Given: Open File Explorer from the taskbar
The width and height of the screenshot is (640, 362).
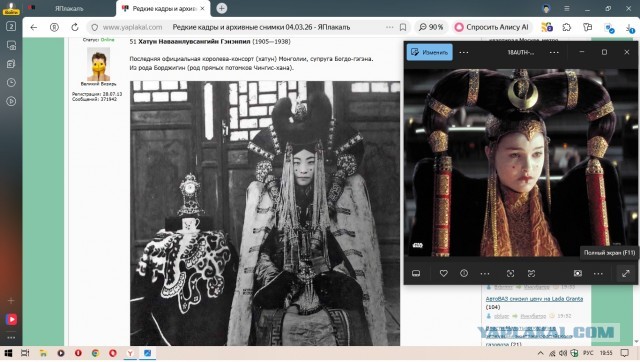Looking at the screenshot, I should pyautogui.click(x=43, y=353).
